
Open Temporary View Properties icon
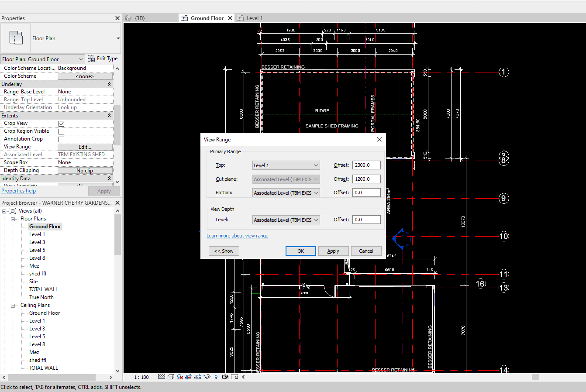[x=225, y=377]
